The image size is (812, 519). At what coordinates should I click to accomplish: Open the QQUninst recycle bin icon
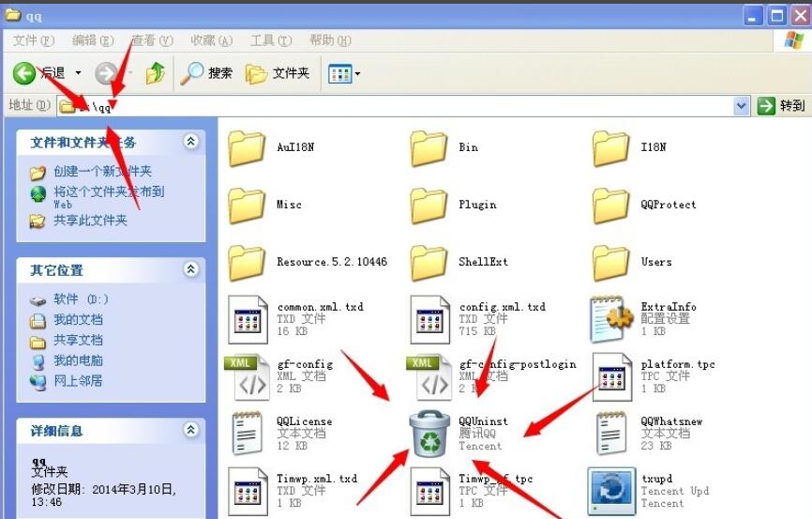[x=430, y=434]
